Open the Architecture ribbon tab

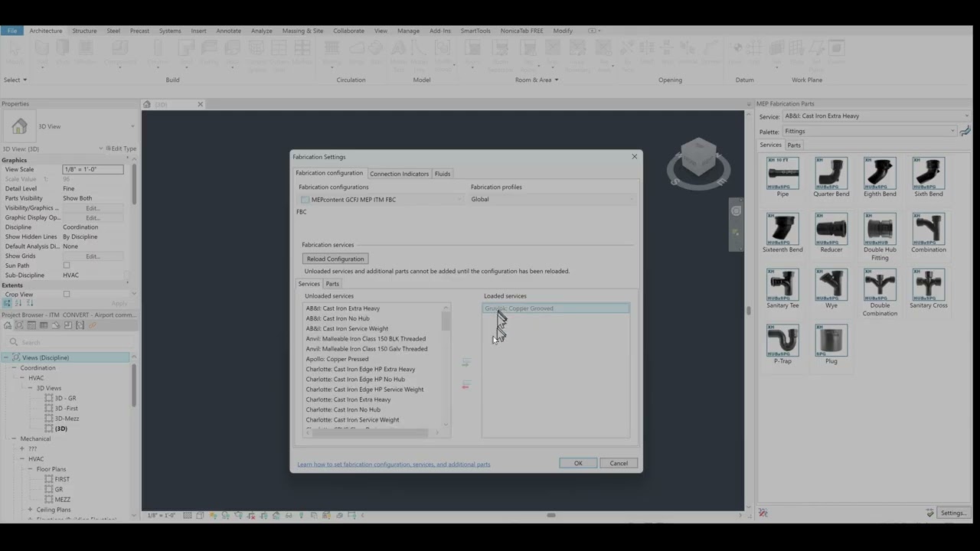click(x=46, y=31)
